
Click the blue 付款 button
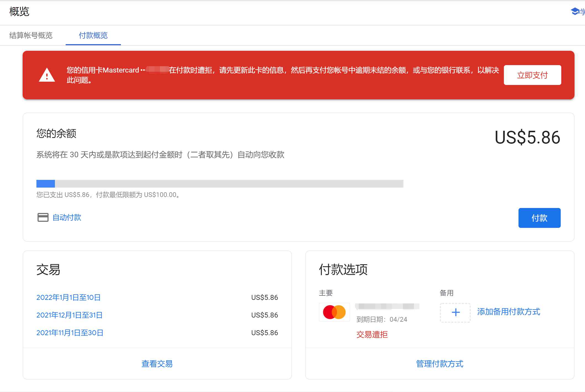click(x=539, y=218)
